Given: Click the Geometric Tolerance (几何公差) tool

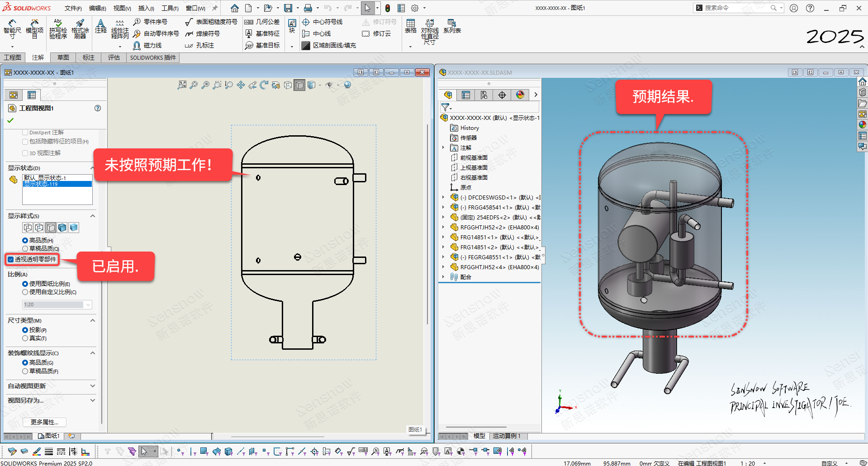Looking at the screenshot, I should pyautogui.click(x=262, y=22).
